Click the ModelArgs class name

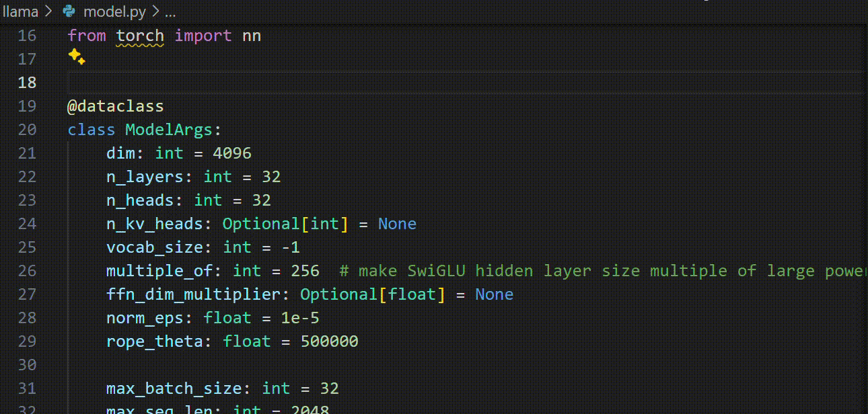169,130
